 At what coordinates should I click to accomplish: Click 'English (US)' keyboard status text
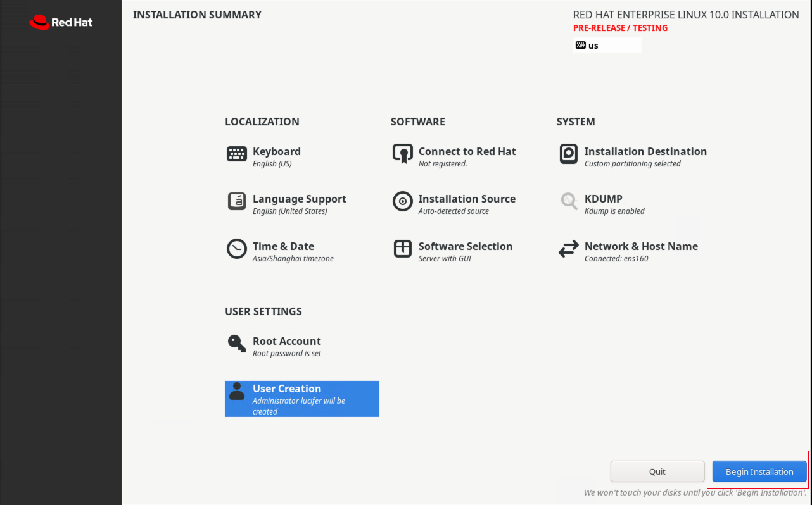click(x=272, y=164)
